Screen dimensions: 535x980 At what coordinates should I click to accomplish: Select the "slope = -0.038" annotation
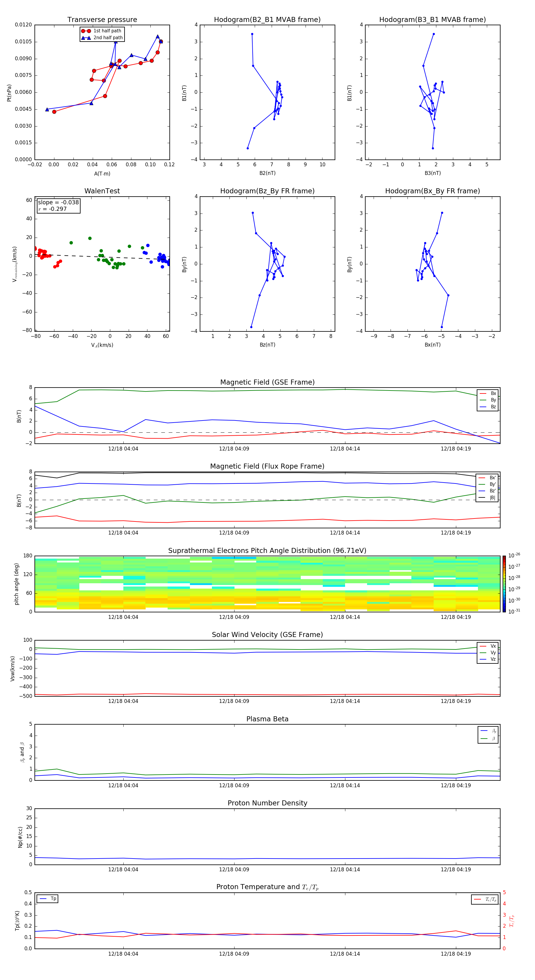(58, 203)
